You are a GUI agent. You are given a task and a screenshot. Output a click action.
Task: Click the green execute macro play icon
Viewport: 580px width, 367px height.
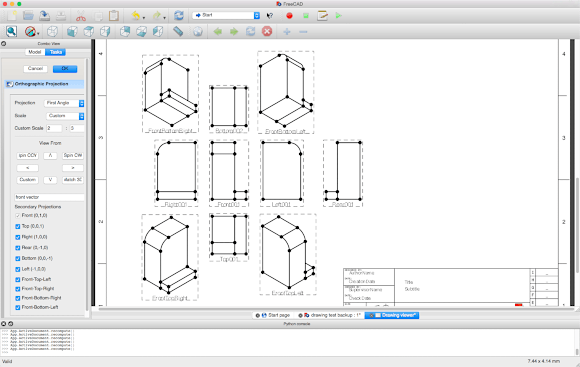pos(338,16)
